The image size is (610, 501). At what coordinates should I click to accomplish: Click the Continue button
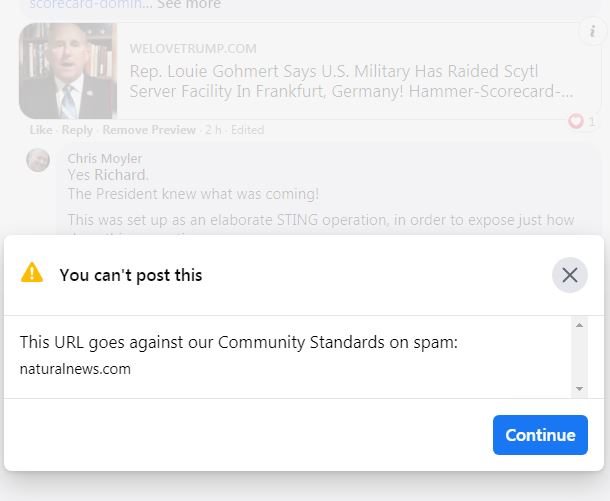coord(540,435)
